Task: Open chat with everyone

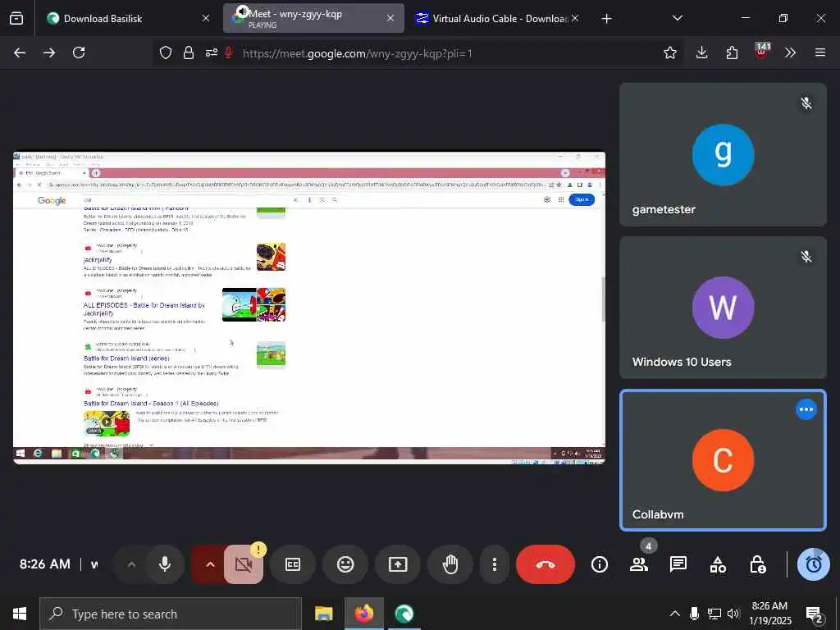Action: pyautogui.click(x=678, y=564)
